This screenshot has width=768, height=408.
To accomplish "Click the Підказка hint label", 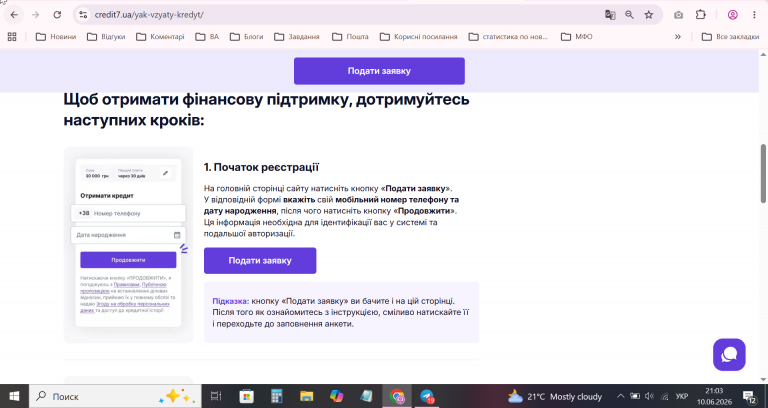I will (x=231, y=301).
